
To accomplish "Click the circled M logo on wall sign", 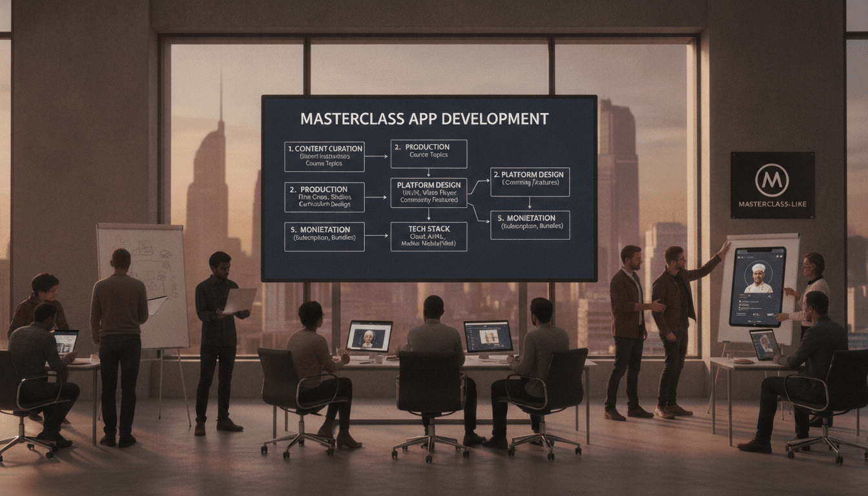I will pos(772,180).
